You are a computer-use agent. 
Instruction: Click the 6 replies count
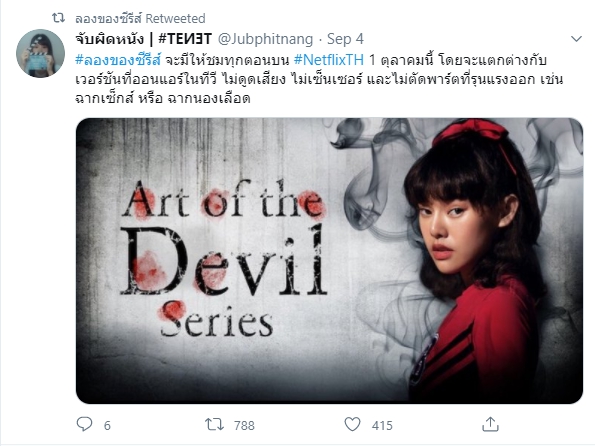coord(107,426)
